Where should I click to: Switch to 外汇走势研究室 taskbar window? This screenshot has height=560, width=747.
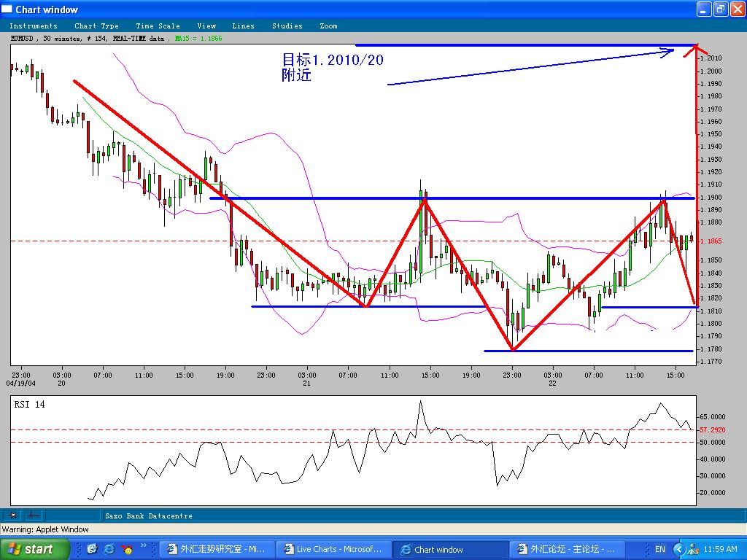coord(217,550)
